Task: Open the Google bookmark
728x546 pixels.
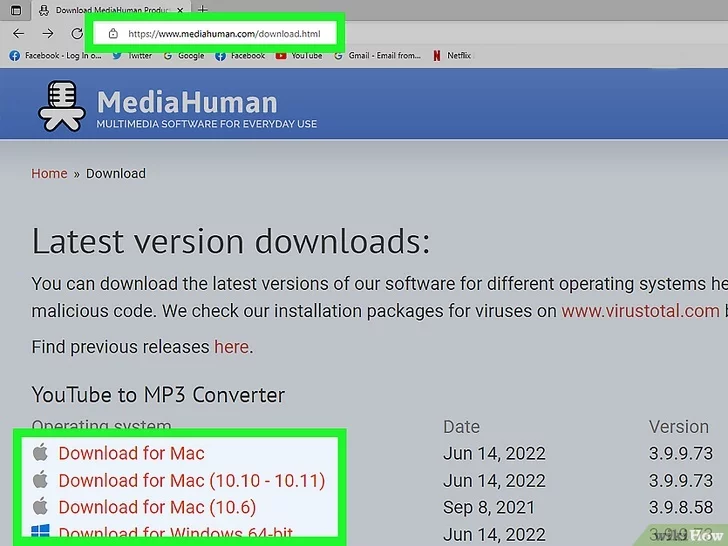Action: tap(184, 56)
